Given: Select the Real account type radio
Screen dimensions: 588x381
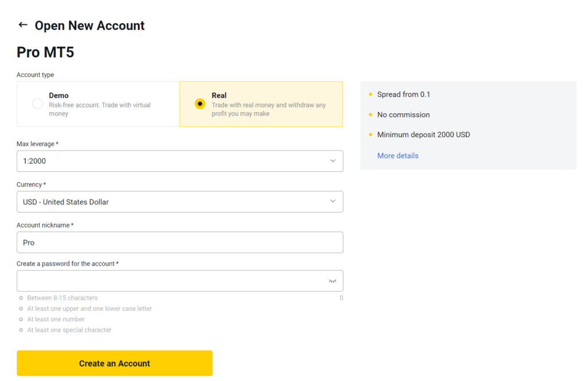Looking at the screenshot, I should [200, 103].
